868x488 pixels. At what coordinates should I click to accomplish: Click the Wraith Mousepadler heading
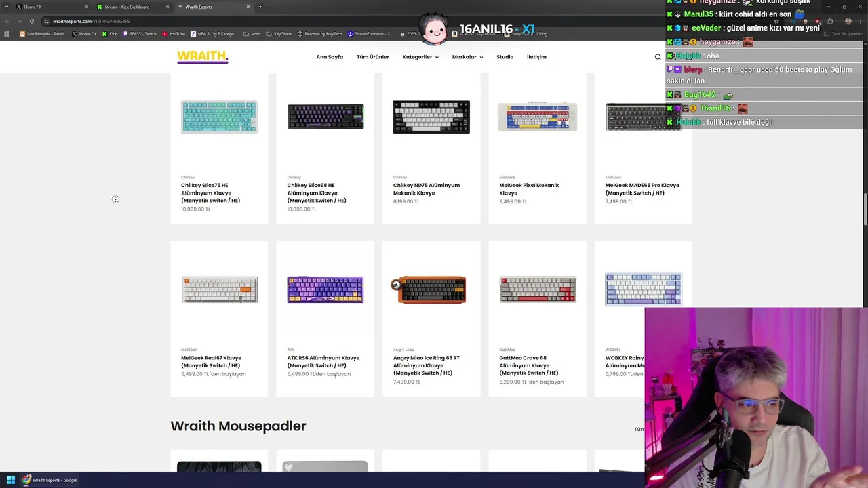point(238,426)
